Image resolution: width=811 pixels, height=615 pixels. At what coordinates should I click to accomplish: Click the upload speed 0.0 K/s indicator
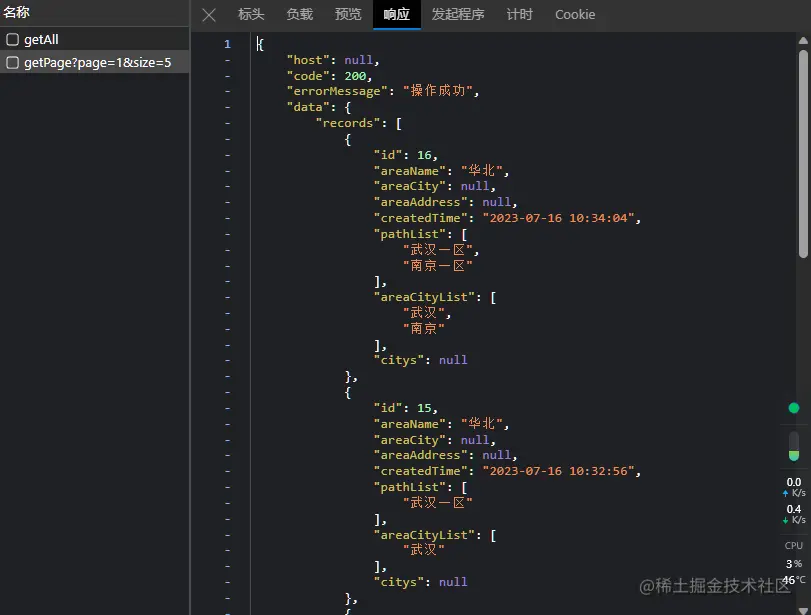coord(794,487)
